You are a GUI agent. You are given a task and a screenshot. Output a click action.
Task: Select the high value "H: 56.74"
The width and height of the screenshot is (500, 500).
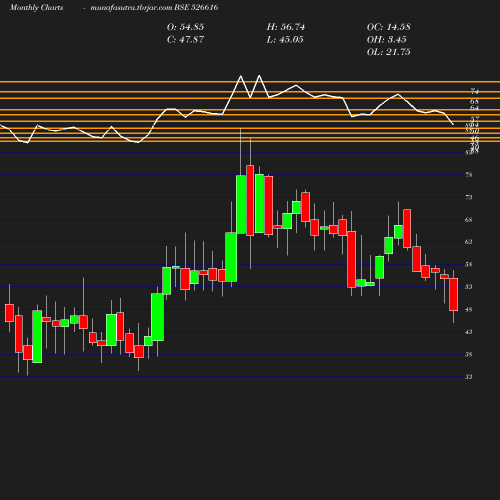click(x=286, y=27)
